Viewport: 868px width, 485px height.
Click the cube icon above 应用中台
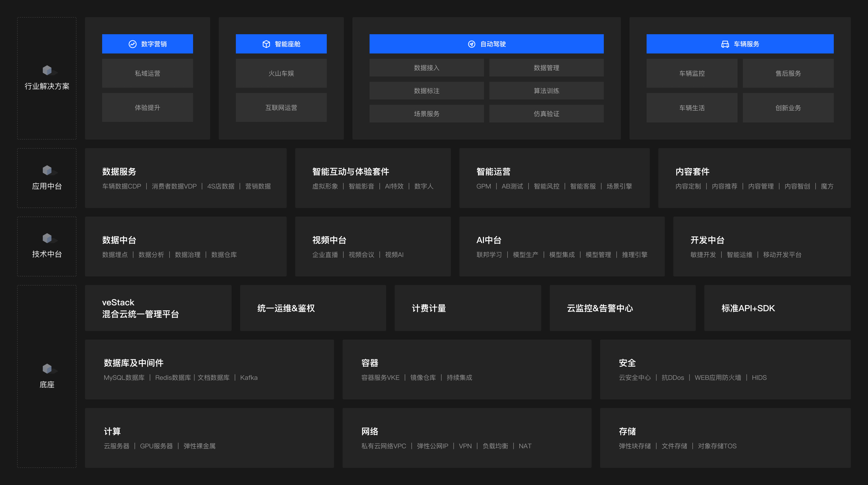click(47, 170)
